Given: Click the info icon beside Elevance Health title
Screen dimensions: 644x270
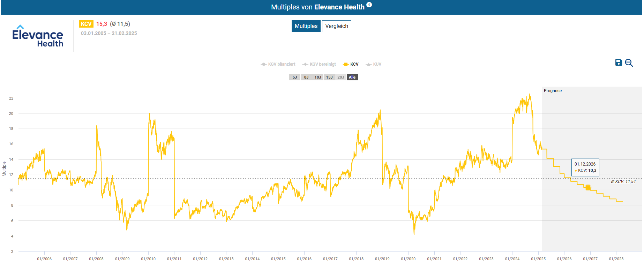Looking at the screenshot, I should click(x=369, y=5).
